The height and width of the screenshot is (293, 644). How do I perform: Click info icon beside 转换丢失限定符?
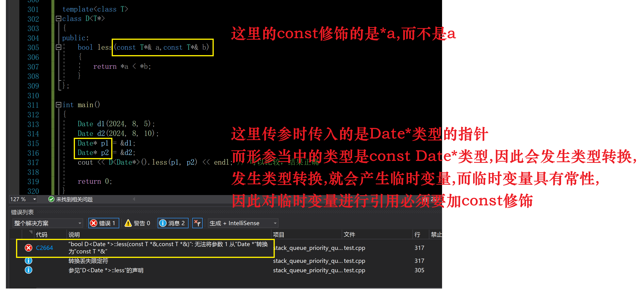(x=29, y=261)
